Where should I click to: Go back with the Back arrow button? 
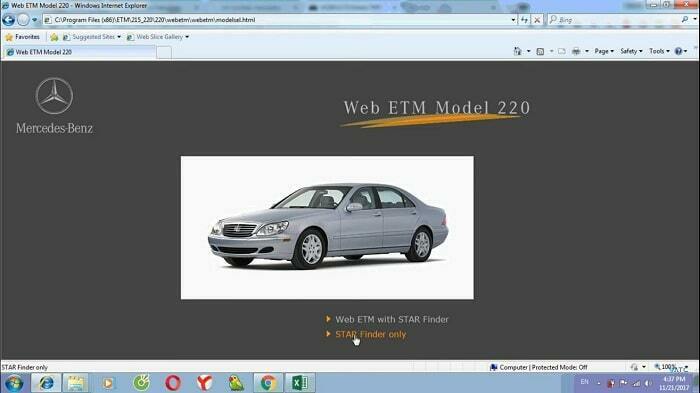coord(8,20)
